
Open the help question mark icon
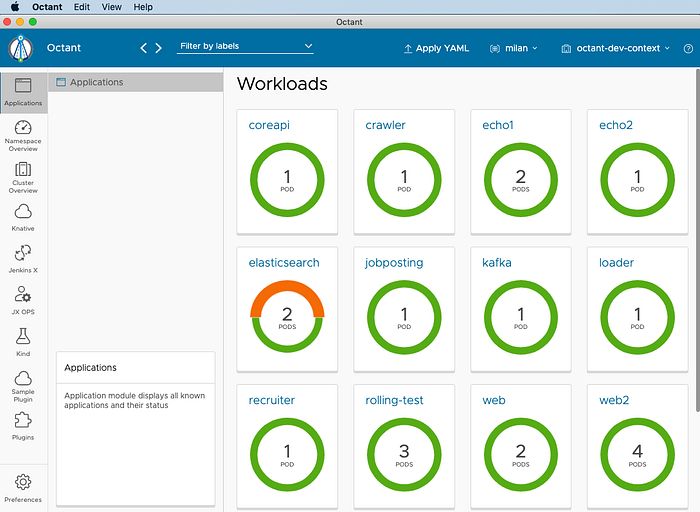688,49
